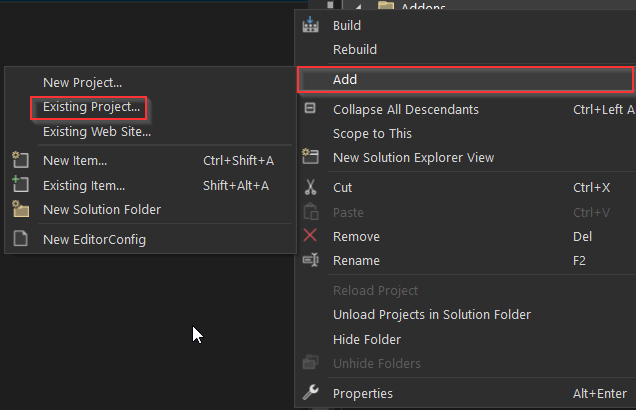Click the scissors Cut icon
This screenshot has height=410, width=636.
(x=310, y=187)
